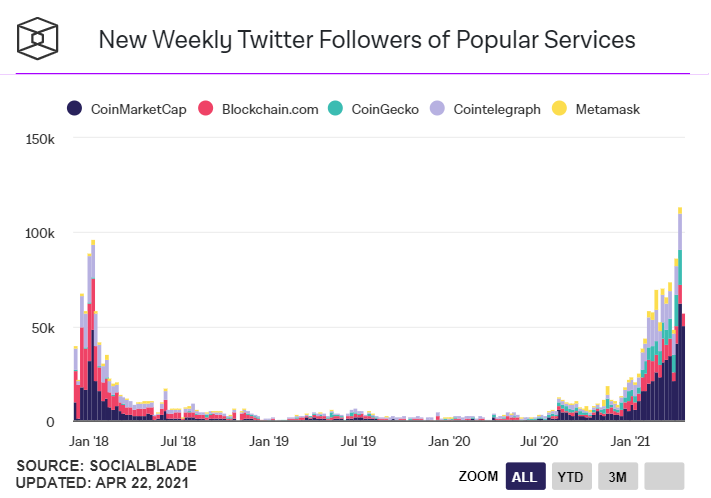Viewport: 711px width, 498px height.
Task: Click the tallest bar near April 2021
Action: [680, 314]
